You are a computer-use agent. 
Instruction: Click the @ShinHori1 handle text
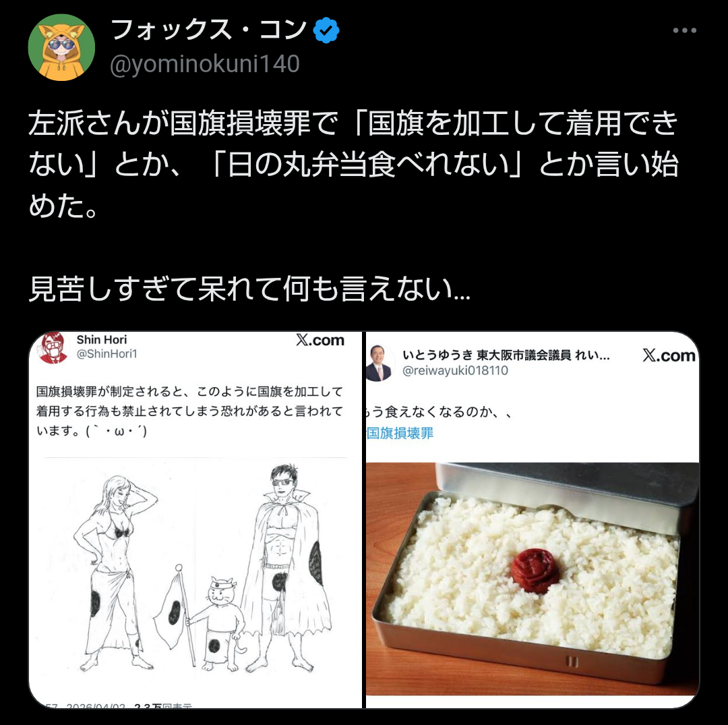[x=107, y=354]
